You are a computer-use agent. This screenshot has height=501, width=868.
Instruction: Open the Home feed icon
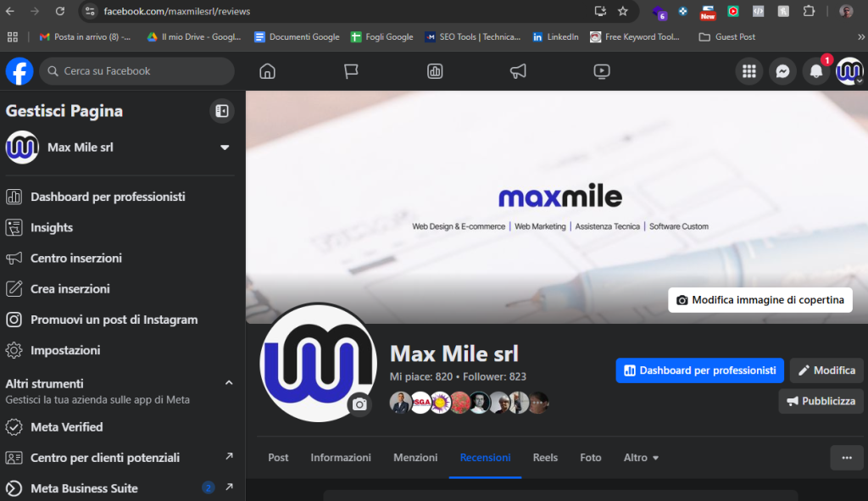[x=267, y=71]
